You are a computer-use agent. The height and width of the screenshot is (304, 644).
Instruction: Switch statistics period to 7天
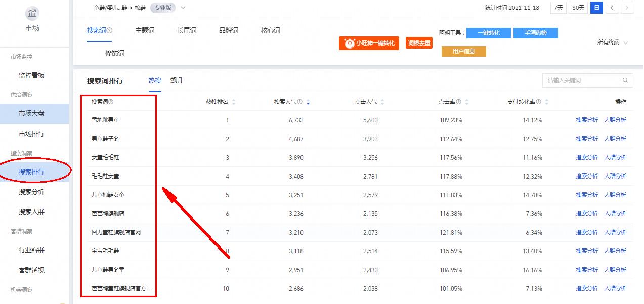pos(558,8)
